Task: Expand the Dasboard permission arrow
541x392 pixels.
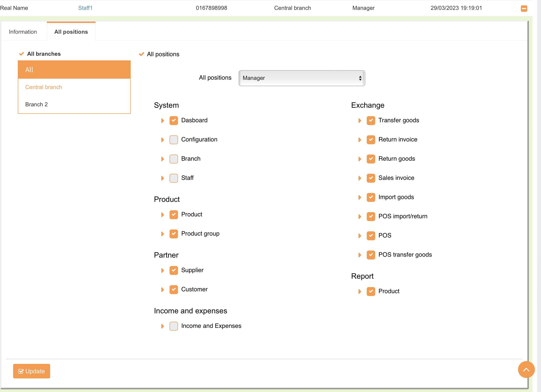Action: pos(163,120)
